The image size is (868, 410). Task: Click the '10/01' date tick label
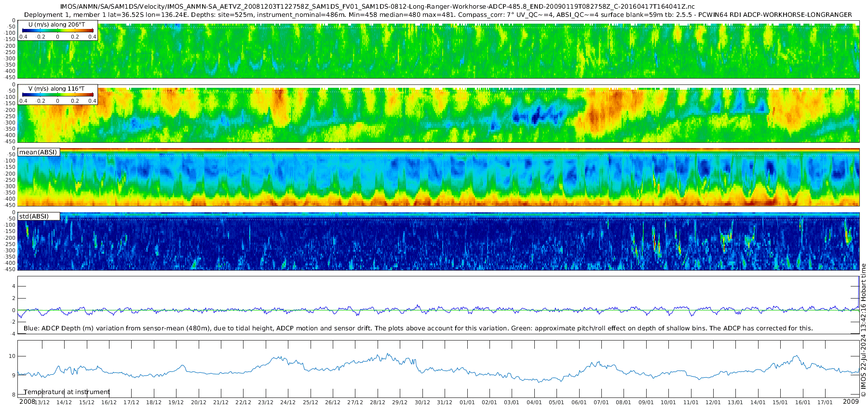pyautogui.click(x=669, y=403)
